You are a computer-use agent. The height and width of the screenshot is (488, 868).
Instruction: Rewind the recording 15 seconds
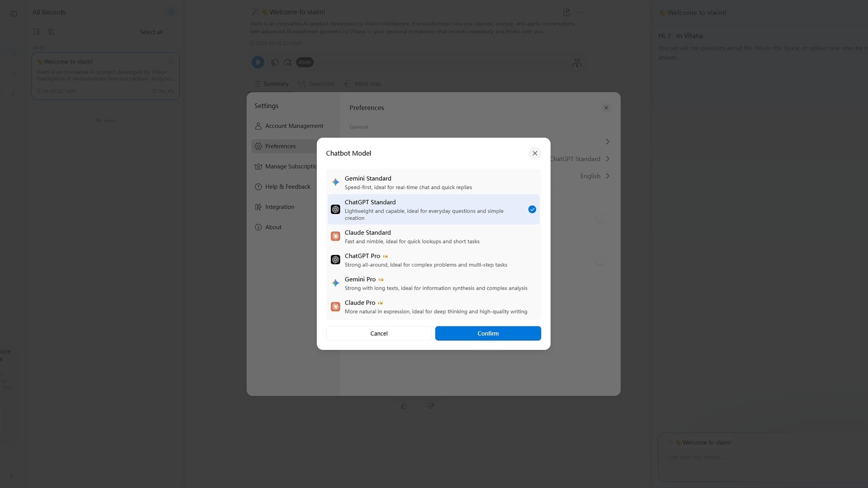point(274,63)
